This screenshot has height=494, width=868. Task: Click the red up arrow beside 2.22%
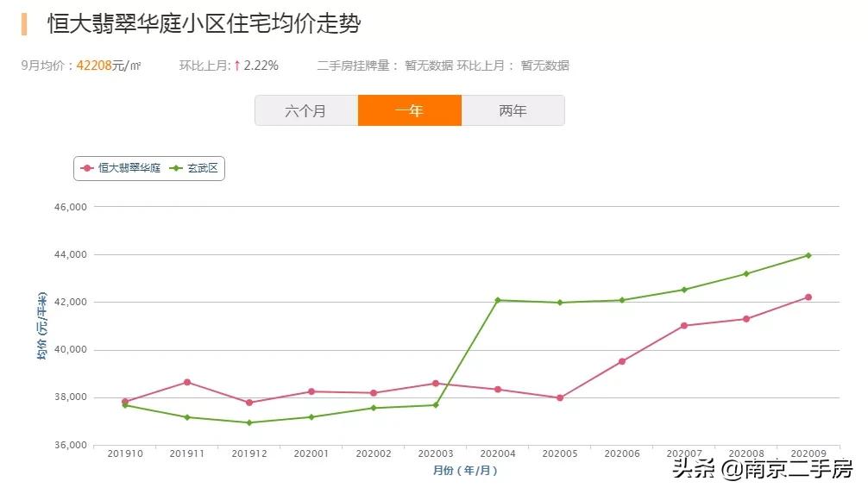click(237, 66)
